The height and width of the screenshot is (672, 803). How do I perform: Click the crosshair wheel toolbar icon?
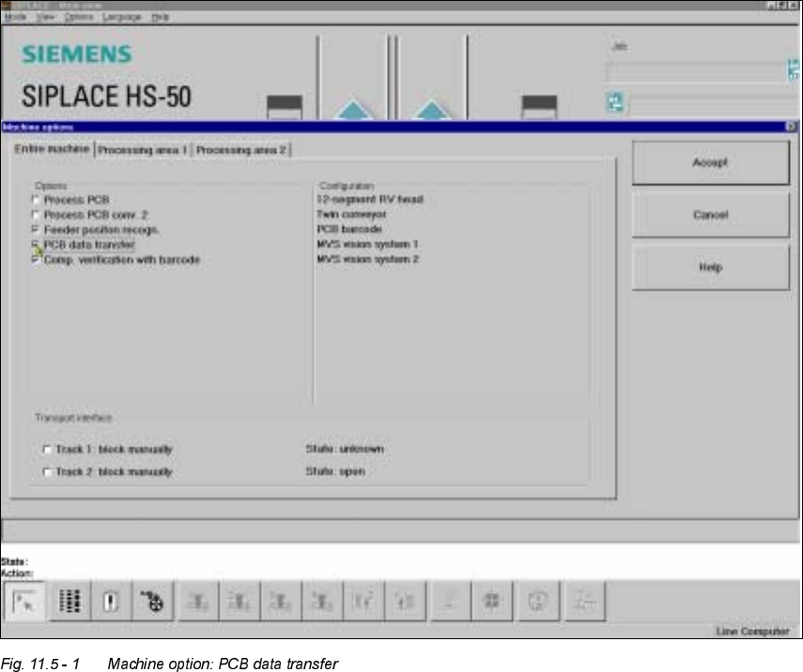[152, 601]
